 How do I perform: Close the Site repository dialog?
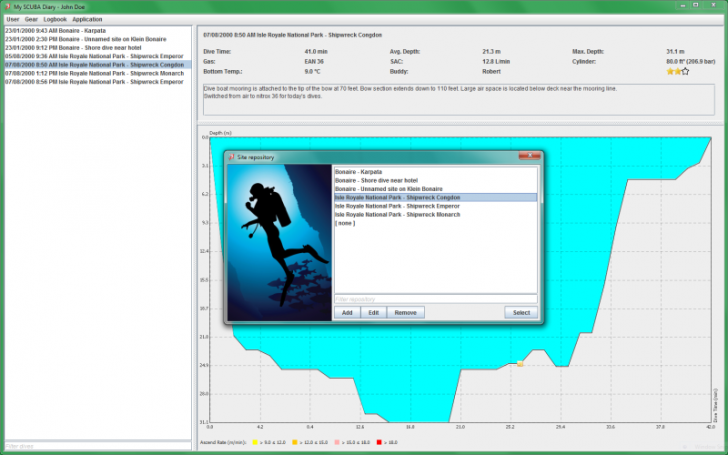click(529, 156)
